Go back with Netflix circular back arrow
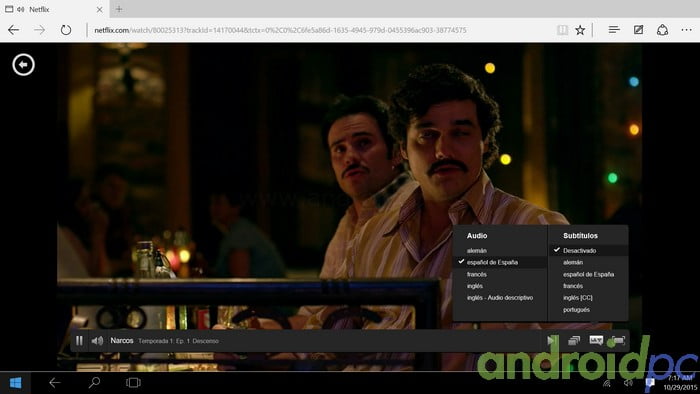The width and height of the screenshot is (700, 394). tap(23, 65)
